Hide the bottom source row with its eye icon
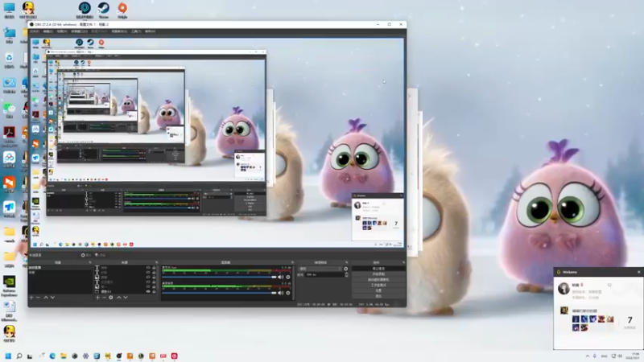This screenshot has height=362, width=644. point(148,291)
